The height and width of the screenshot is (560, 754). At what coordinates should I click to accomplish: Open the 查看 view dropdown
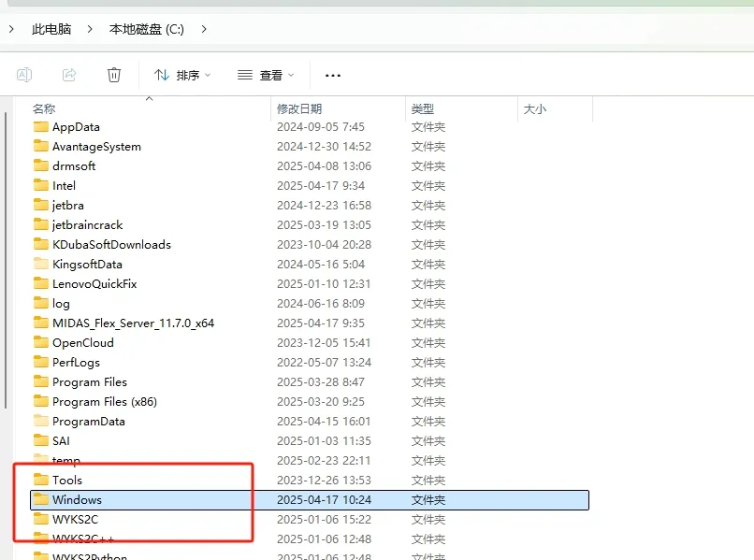click(266, 75)
